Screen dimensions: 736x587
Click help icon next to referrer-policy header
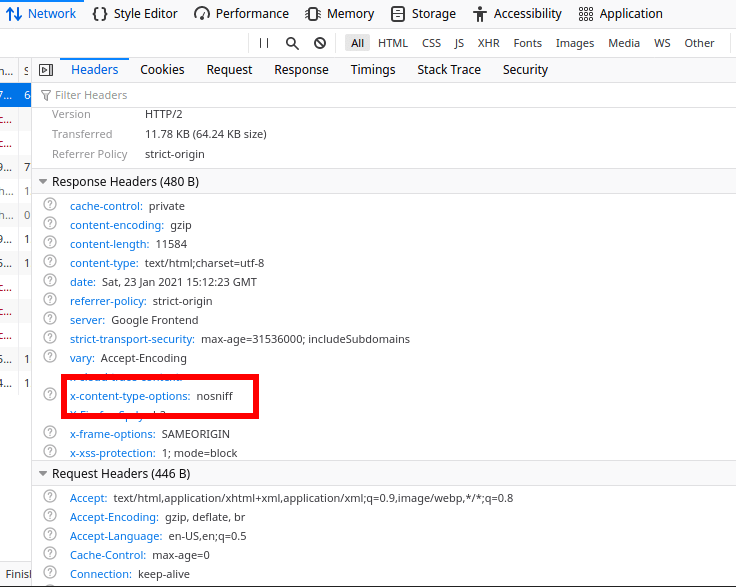click(50, 299)
